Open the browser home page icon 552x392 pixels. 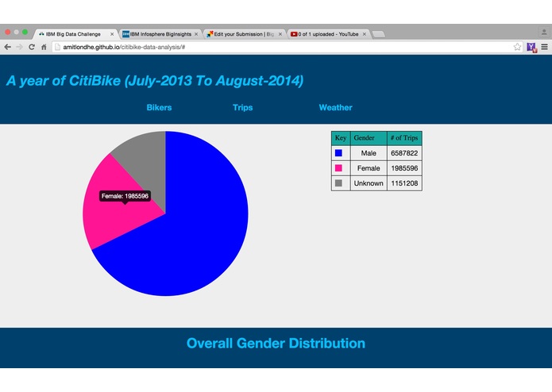click(x=44, y=47)
